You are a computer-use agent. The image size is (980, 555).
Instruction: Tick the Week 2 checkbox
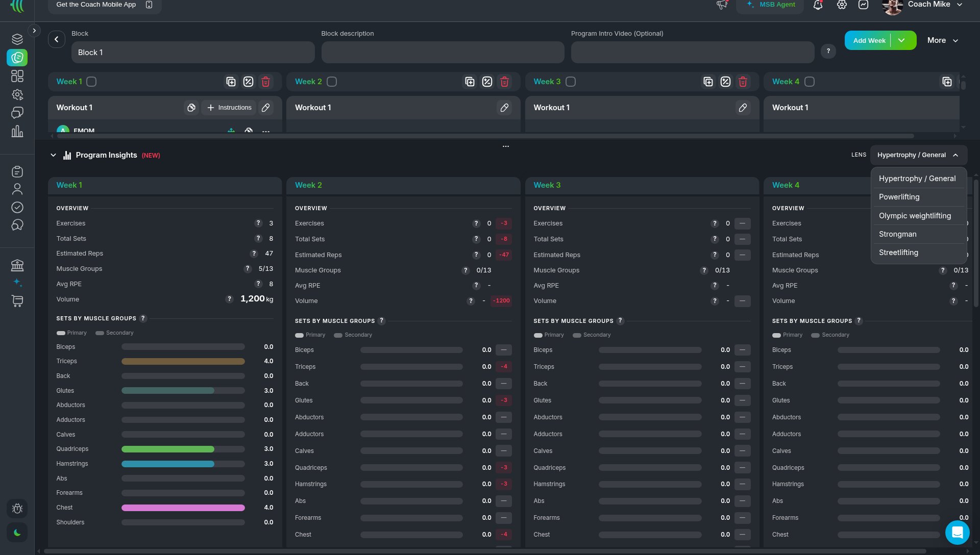332,82
